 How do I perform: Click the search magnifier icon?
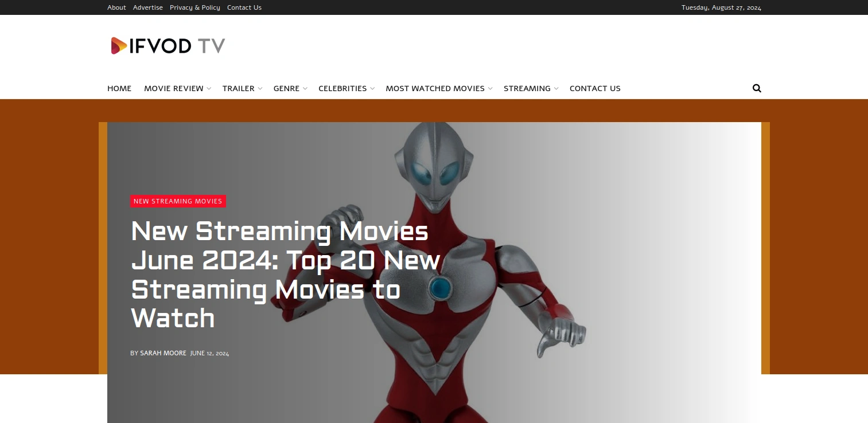click(x=757, y=88)
